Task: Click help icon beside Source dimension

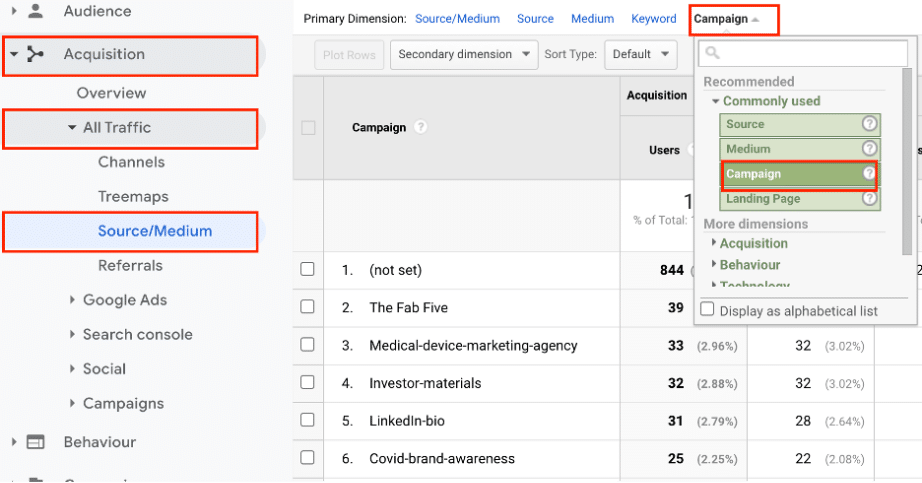Action: coord(870,124)
